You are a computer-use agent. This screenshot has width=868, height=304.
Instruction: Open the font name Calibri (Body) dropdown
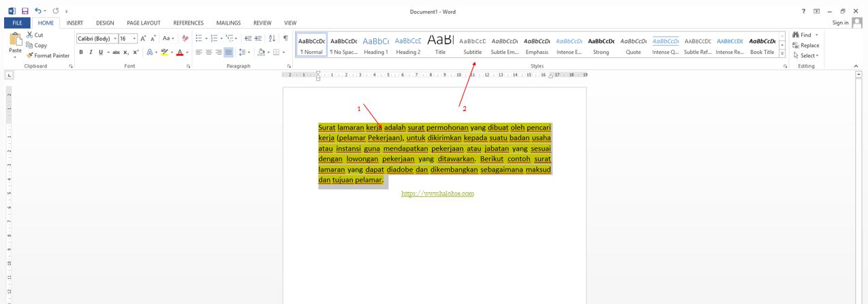[x=115, y=39]
